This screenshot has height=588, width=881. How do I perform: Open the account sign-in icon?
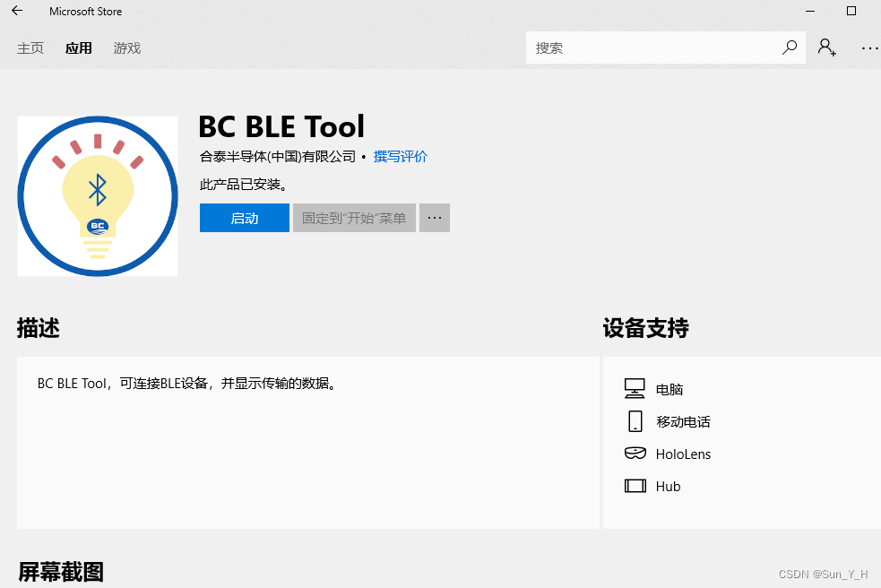point(826,48)
